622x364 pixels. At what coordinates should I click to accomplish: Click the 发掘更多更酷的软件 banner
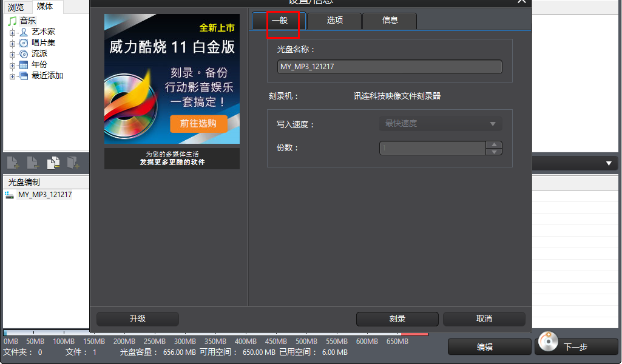pos(172,158)
